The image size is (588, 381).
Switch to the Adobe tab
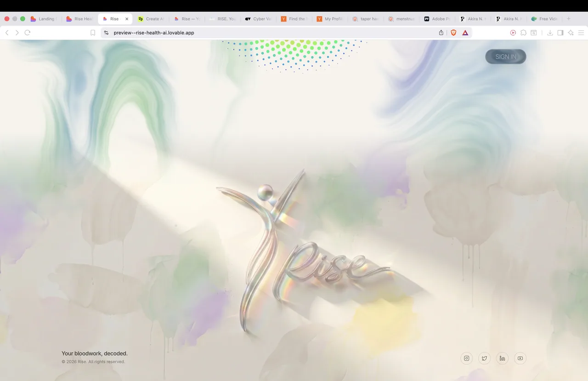(x=437, y=19)
